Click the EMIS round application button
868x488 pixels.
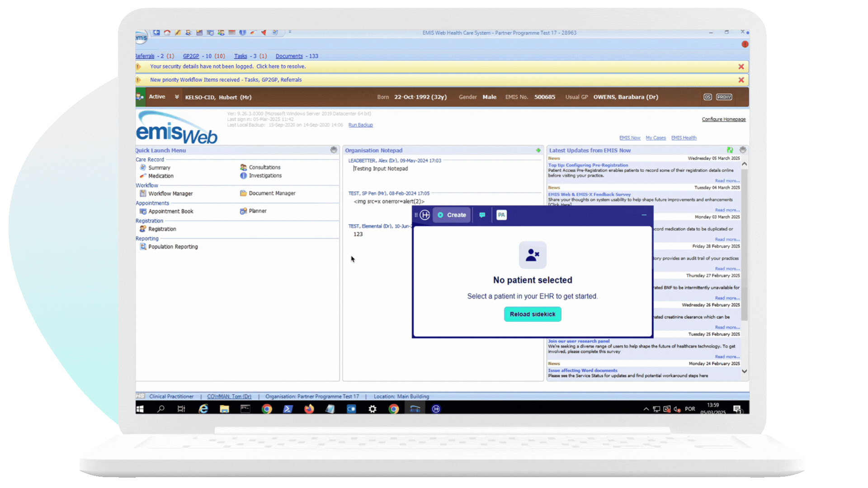coord(141,38)
